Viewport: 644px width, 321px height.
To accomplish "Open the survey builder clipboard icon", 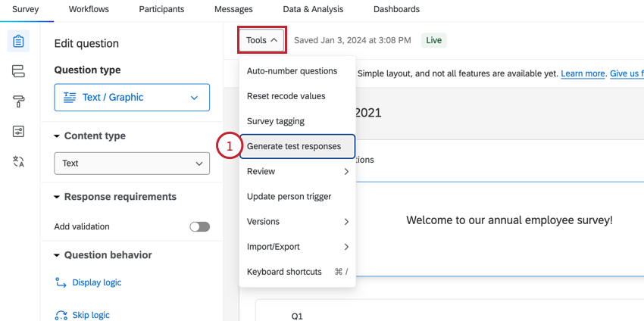I will 19,41.
